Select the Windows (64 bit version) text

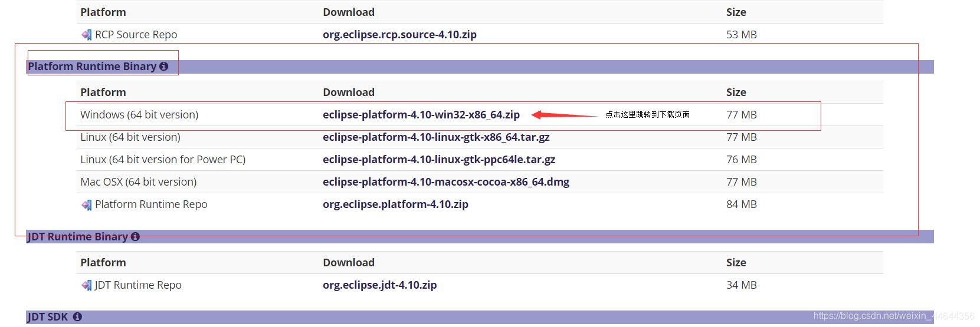(x=139, y=115)
